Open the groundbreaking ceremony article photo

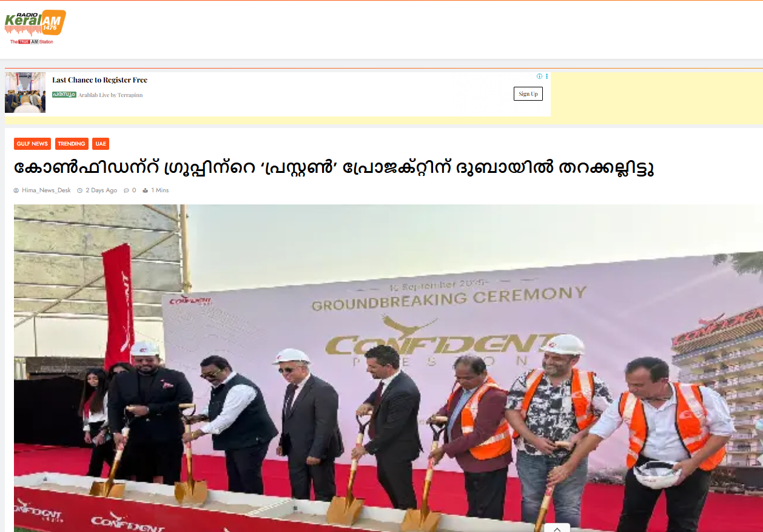click(x=388, y=368)
